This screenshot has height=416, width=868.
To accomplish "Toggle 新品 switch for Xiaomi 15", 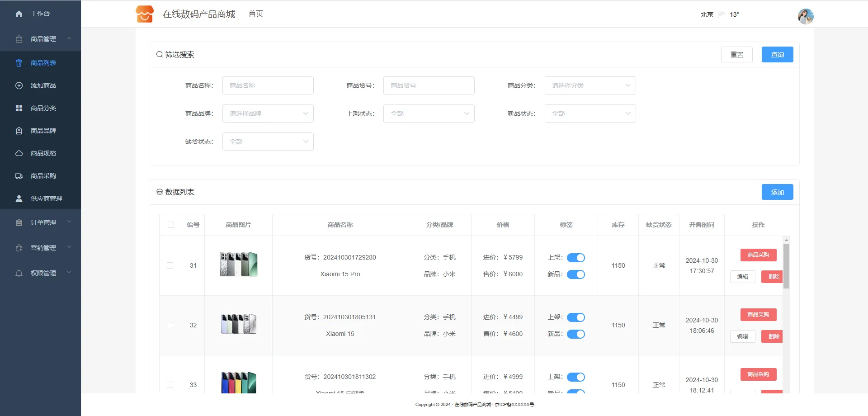I will [x=576, y=334].
